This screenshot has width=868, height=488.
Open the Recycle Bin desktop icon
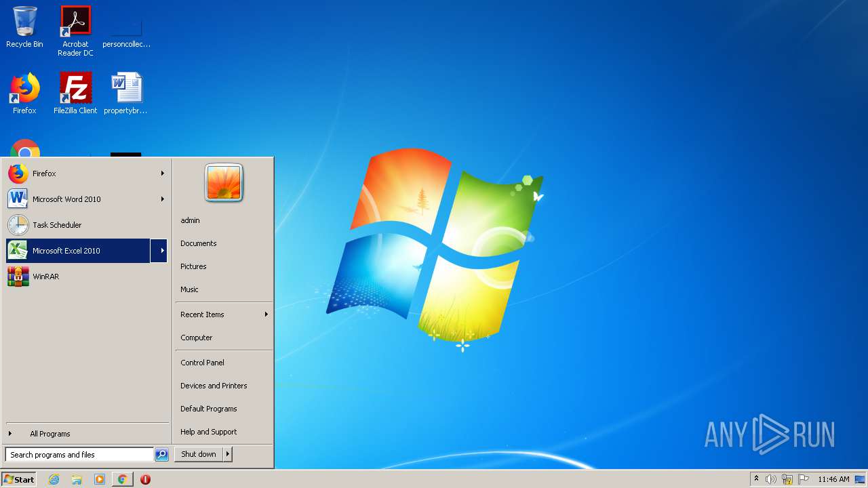point(24,27)
